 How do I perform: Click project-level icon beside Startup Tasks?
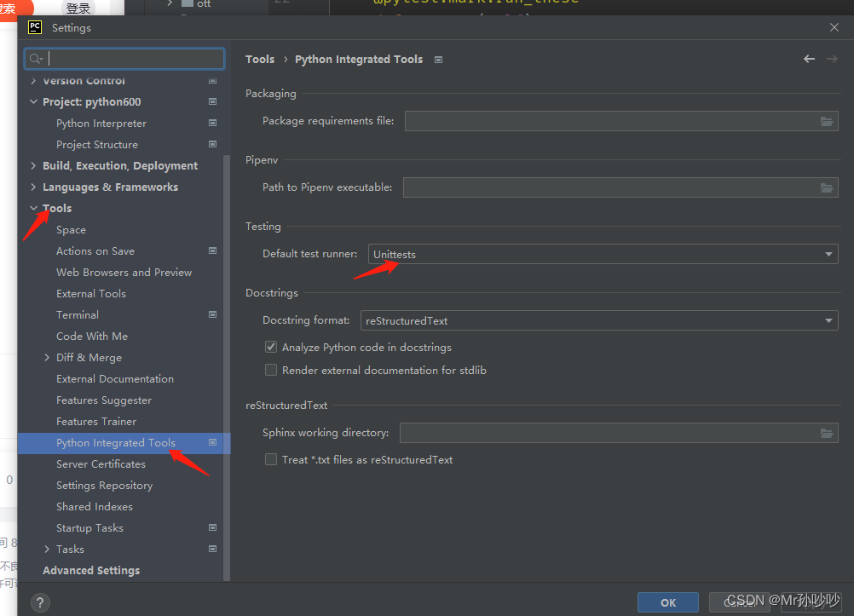point(213,527)
